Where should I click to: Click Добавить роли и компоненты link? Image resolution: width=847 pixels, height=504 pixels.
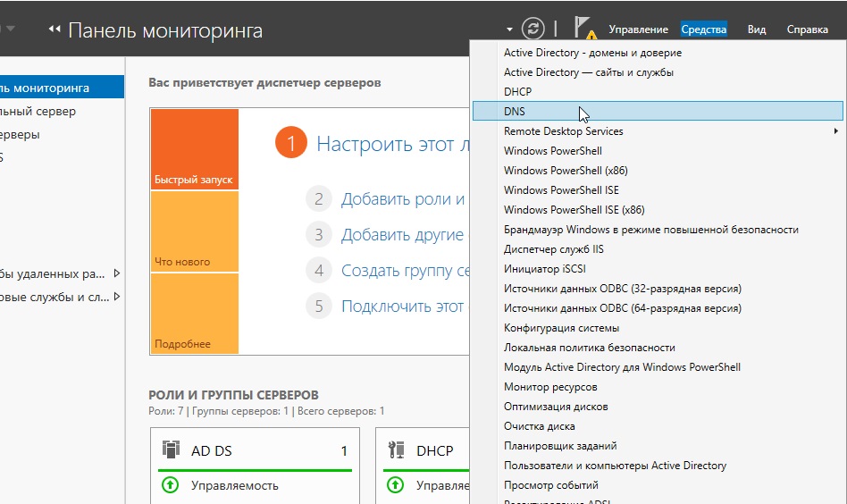402,198
